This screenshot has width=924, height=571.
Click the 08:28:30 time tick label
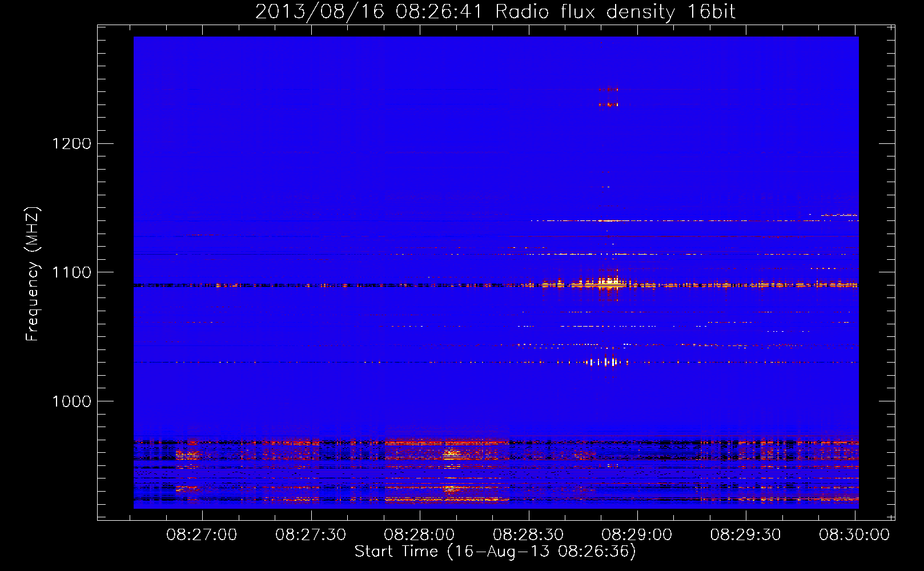click(x=528, y=534)
